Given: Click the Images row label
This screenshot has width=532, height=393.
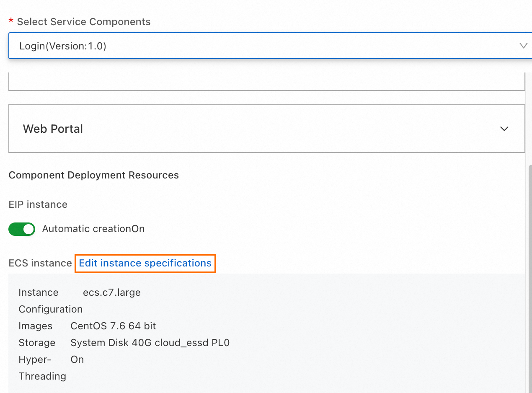Looking at the screenshot, I should 36,326.
